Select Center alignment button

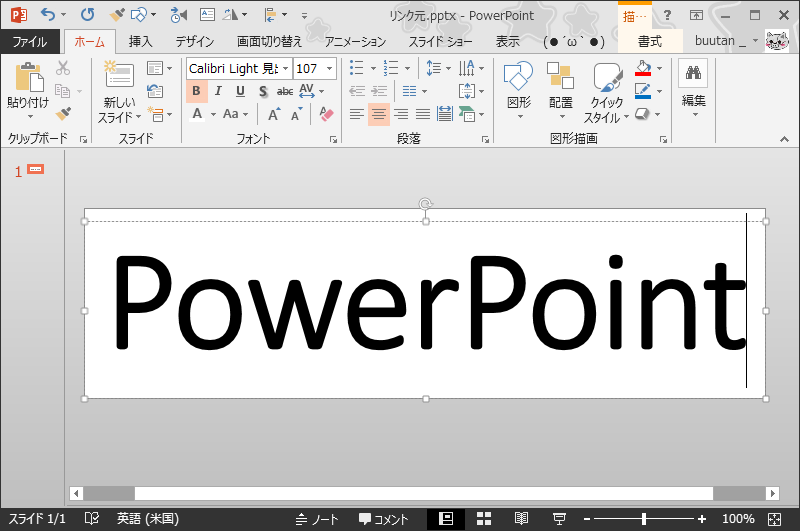(379, 114)
